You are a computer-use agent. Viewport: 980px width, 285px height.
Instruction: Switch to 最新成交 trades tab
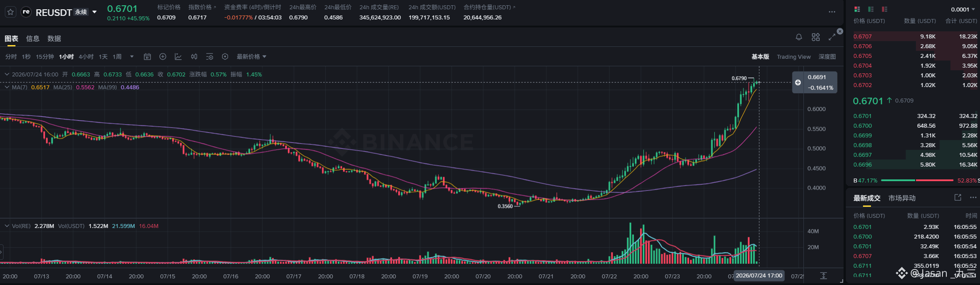pos(867,198)
